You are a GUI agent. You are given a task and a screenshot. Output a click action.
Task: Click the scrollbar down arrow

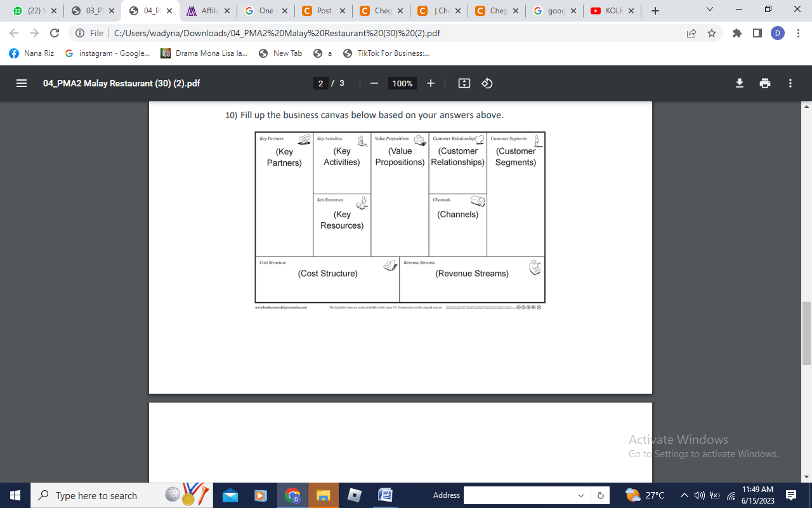806,476
